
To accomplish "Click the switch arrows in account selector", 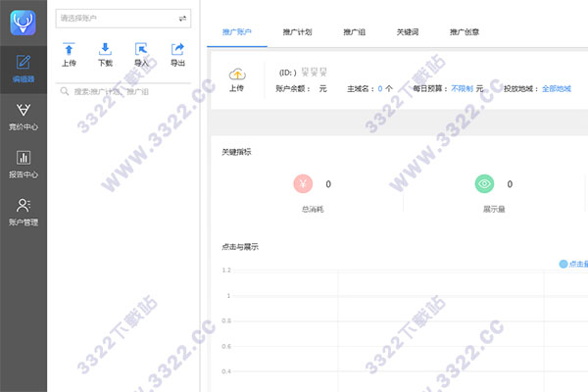I will pyautogui.click(x=182, y=19).
